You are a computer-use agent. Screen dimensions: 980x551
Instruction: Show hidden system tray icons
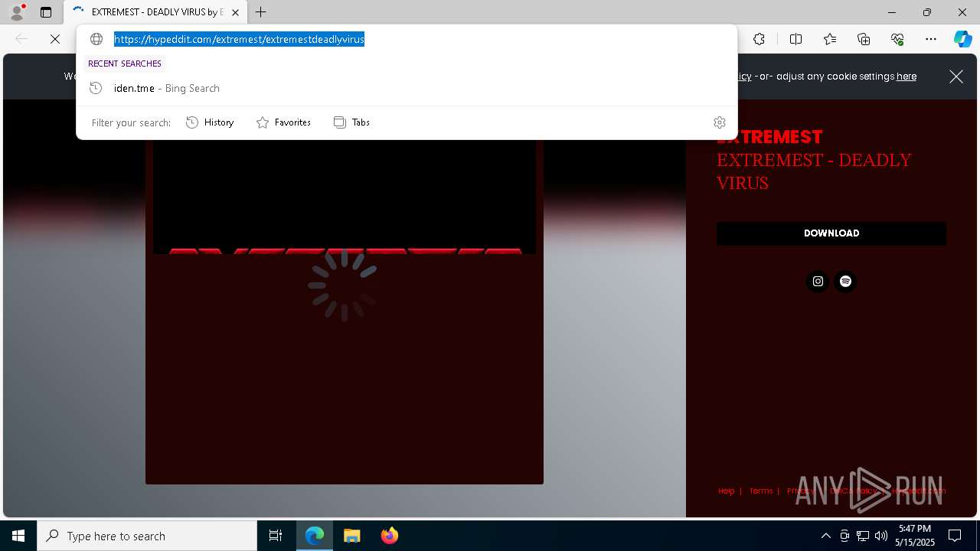click(x=825, y=536)
